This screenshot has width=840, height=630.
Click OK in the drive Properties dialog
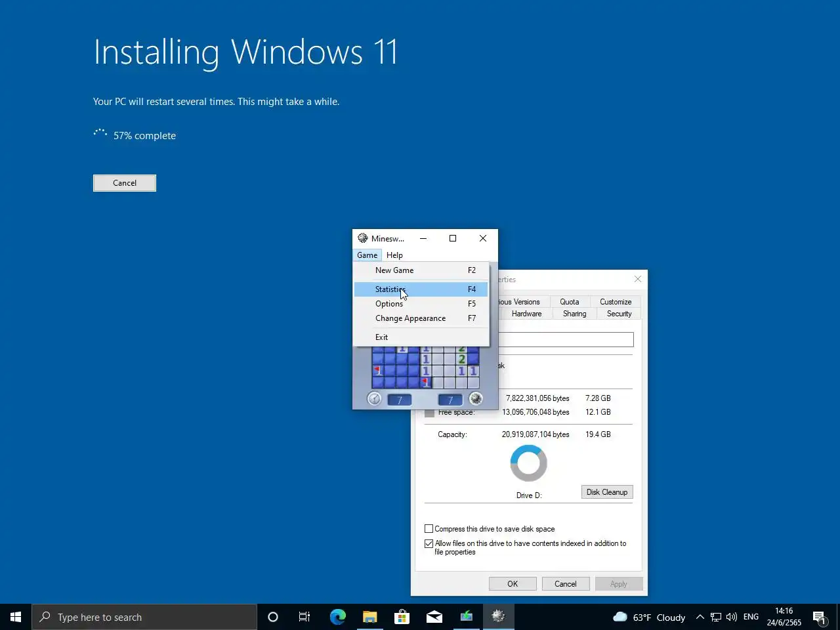(x=513, y=584)
